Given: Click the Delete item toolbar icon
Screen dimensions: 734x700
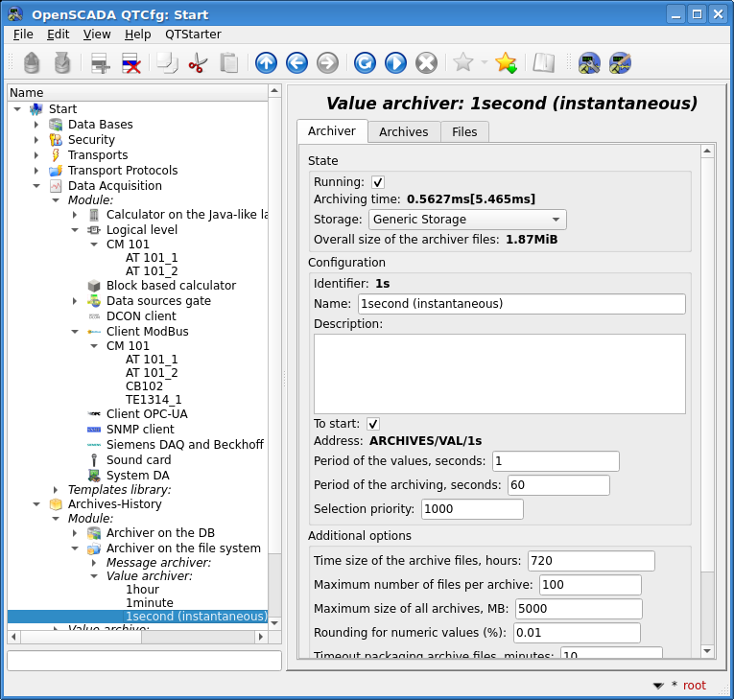Looking at the screenshot, I should pos(130,63).
